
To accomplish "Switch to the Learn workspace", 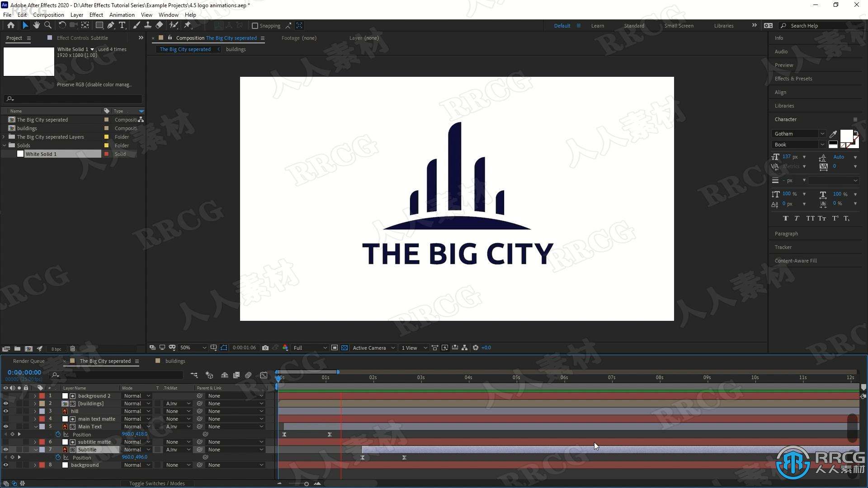I will pos(597,26).
